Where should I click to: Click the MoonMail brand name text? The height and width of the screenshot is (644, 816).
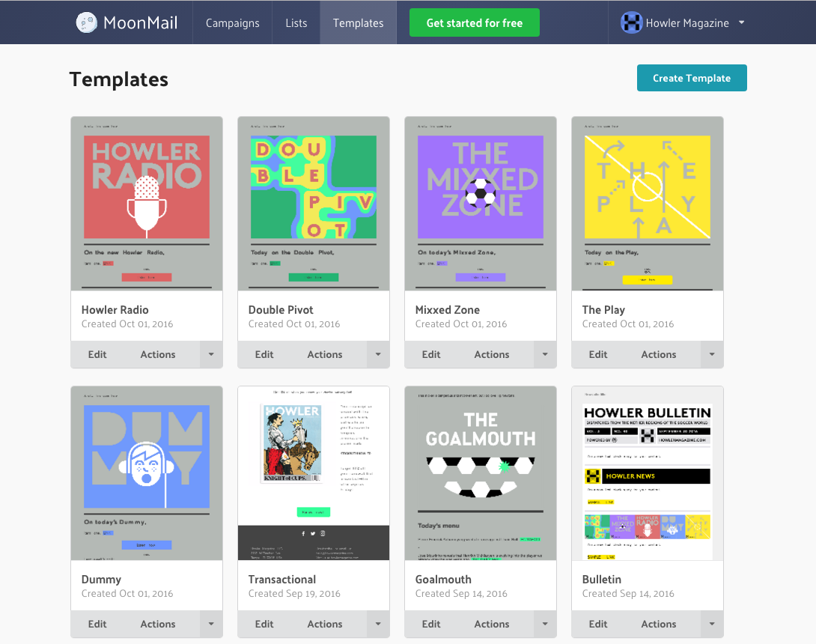coord(141,23)
